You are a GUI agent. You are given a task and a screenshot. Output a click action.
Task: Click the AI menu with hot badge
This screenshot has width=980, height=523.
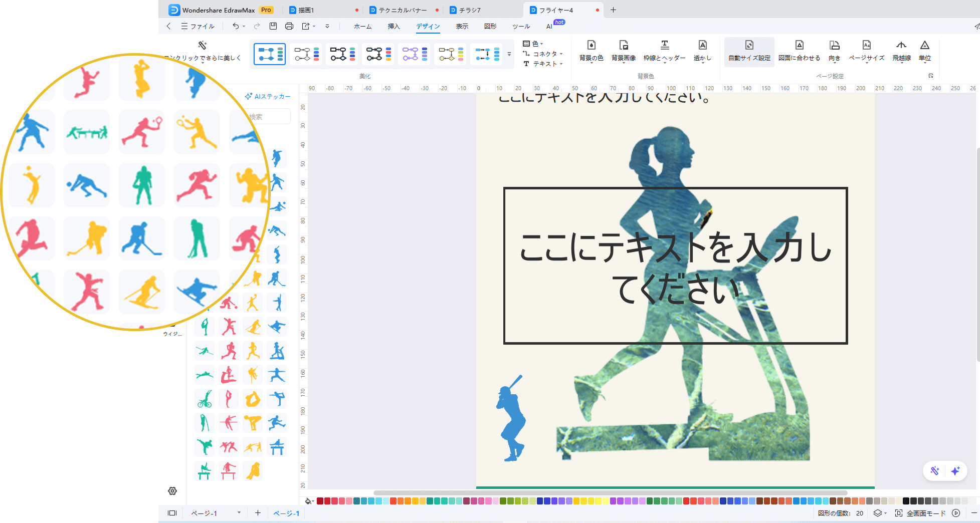click(x=549, y=26)
